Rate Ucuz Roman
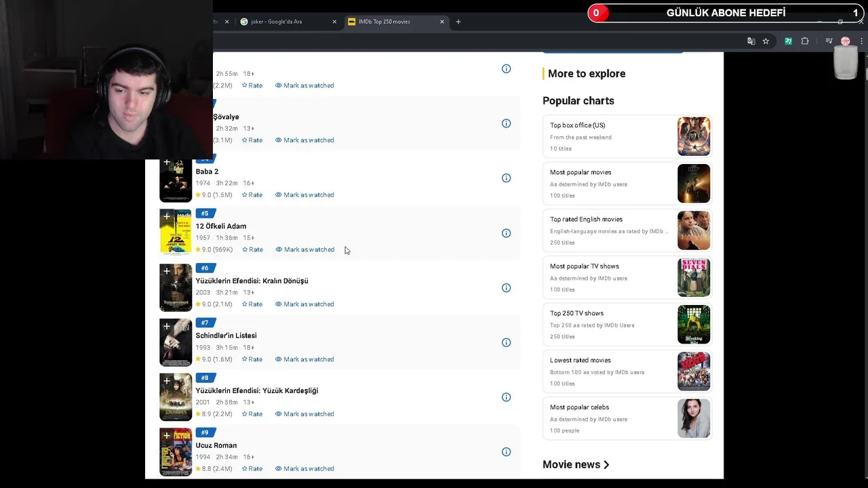868x488 pixels. [252, 468]
